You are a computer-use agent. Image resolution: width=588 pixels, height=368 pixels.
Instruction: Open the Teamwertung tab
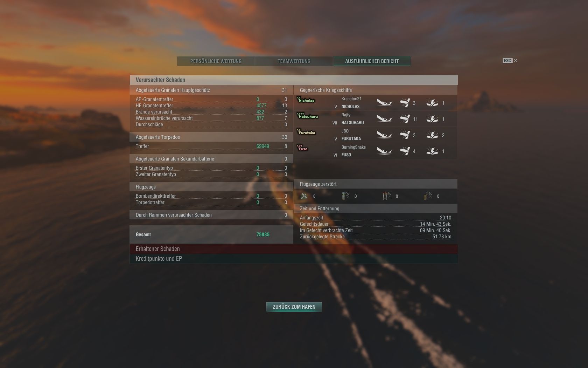[294, 61]
